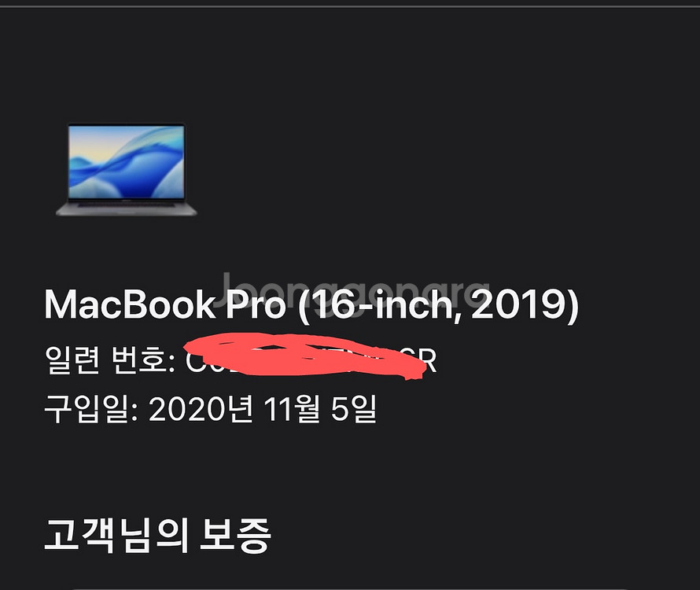Open the 고객님의 보증 section heading

coord(157,536)
